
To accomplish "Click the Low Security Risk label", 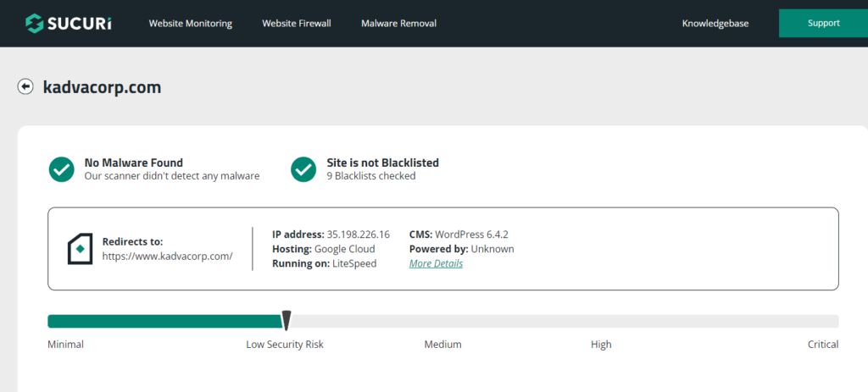I will point(285,345).
